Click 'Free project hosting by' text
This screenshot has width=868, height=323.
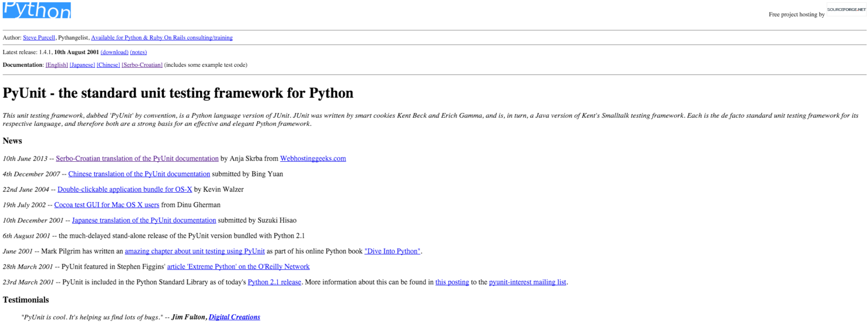(x=796, y=14)
